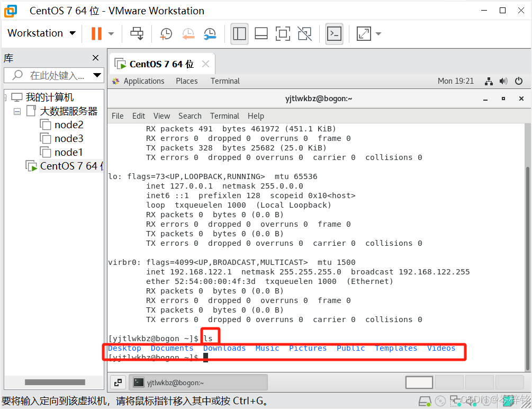Open the GNOME Places menu
Image resolution: width=532 pixels, height=409 pixels.
[x=187, y=81]
